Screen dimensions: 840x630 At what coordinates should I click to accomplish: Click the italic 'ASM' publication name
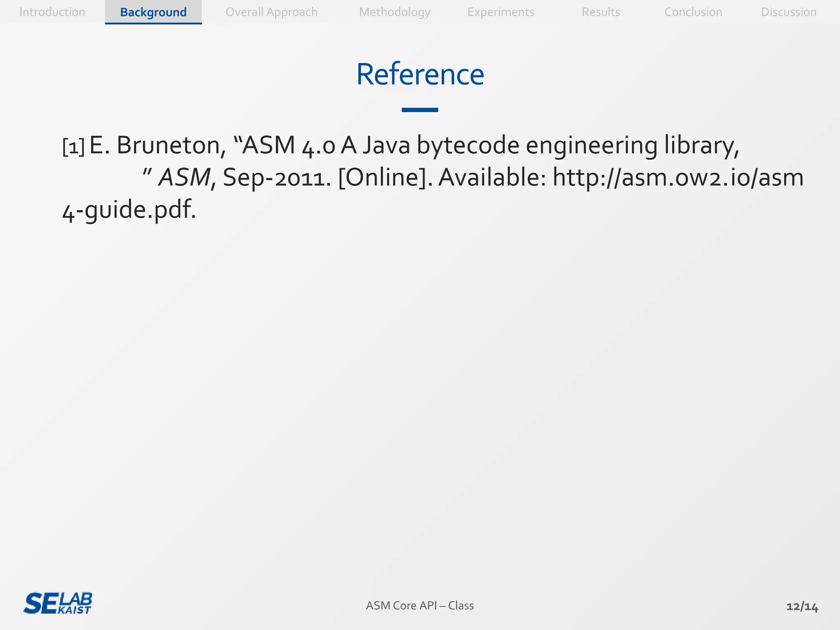[x=184, y=177]
